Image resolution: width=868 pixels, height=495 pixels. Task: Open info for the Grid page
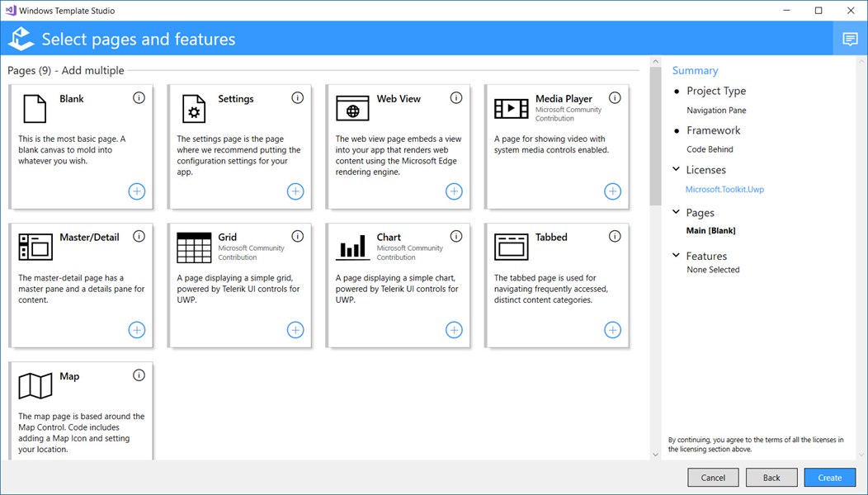298,237
